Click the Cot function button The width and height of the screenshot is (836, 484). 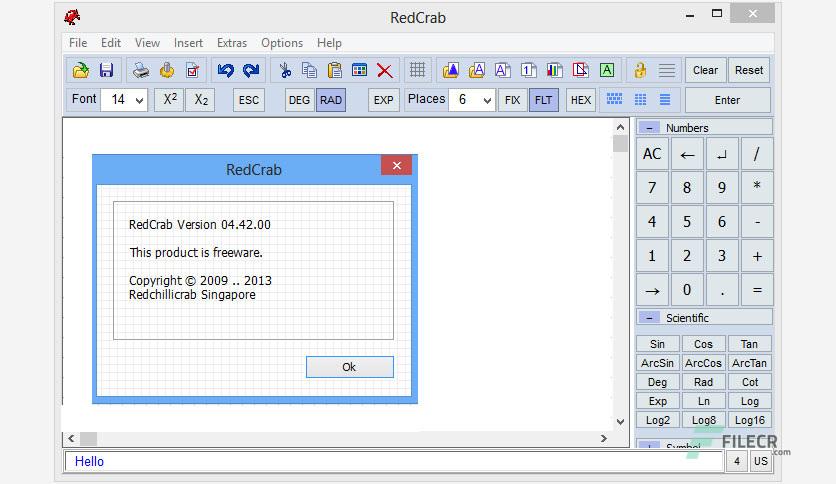point(750,382)
